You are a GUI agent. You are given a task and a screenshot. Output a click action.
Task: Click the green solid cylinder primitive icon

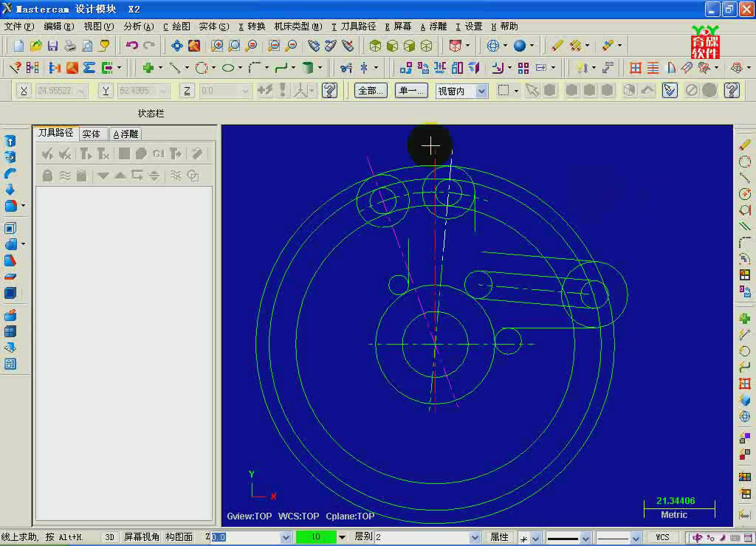coord(308,68)
